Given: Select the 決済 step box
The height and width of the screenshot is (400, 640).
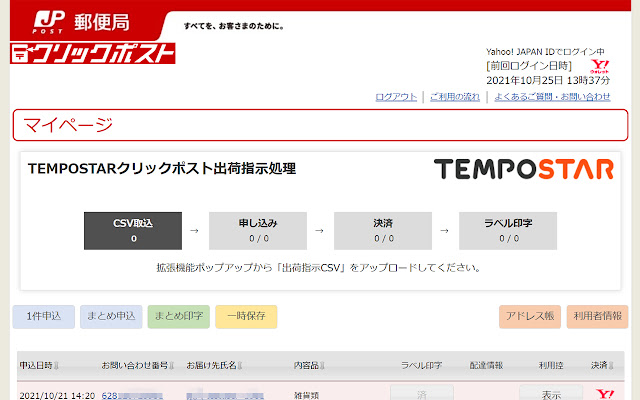Looking at the screenshot, I should (383, 231).
